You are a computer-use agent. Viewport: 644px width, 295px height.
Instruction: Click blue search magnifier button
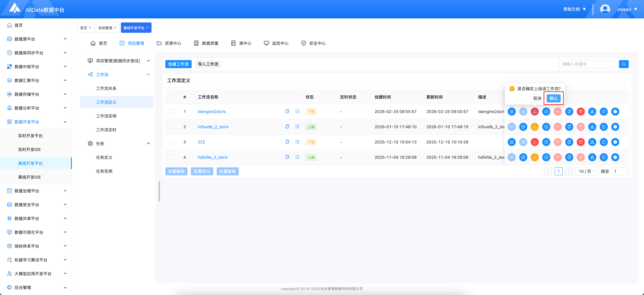(x=623, y=64)
